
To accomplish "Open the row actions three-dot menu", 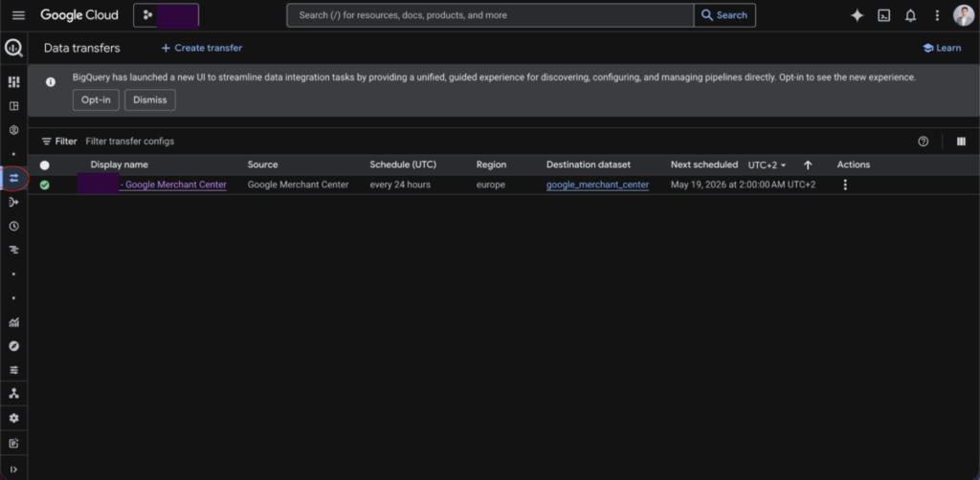I will (x=845, y=185).
